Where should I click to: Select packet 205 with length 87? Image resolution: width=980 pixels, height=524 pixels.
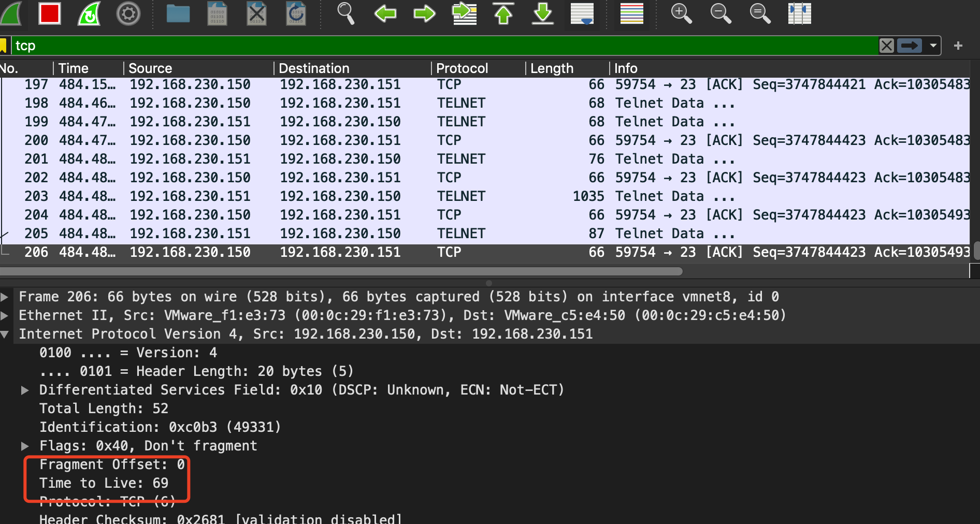485,234
